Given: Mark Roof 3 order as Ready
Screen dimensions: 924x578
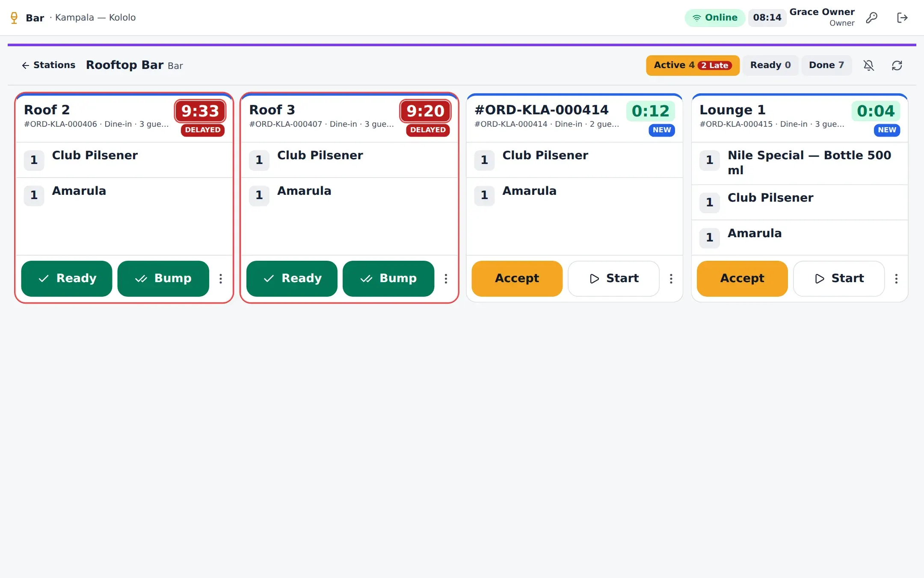Looking at the screenshot, I should (292, 279).
